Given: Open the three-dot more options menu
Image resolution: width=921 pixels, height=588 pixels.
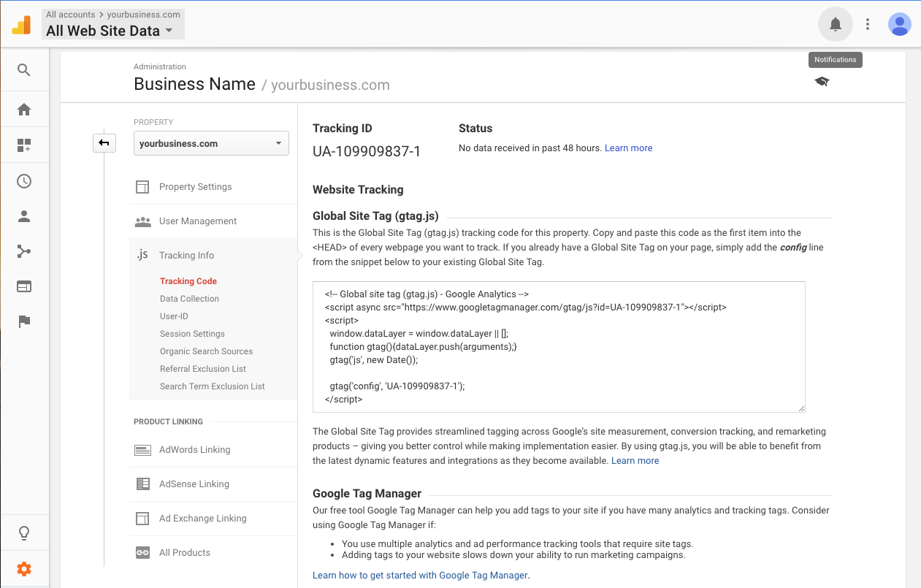Looking at the screenshot, I should pos(868,25).
